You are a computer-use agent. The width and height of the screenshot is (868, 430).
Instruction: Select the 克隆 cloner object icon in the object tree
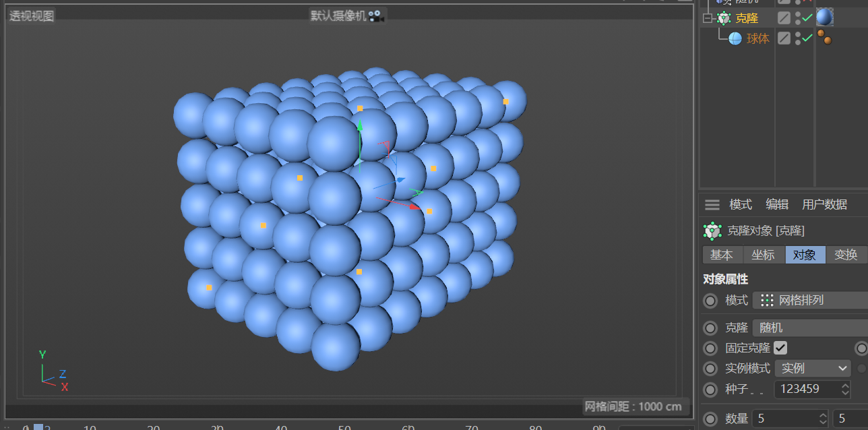[724, 18]
